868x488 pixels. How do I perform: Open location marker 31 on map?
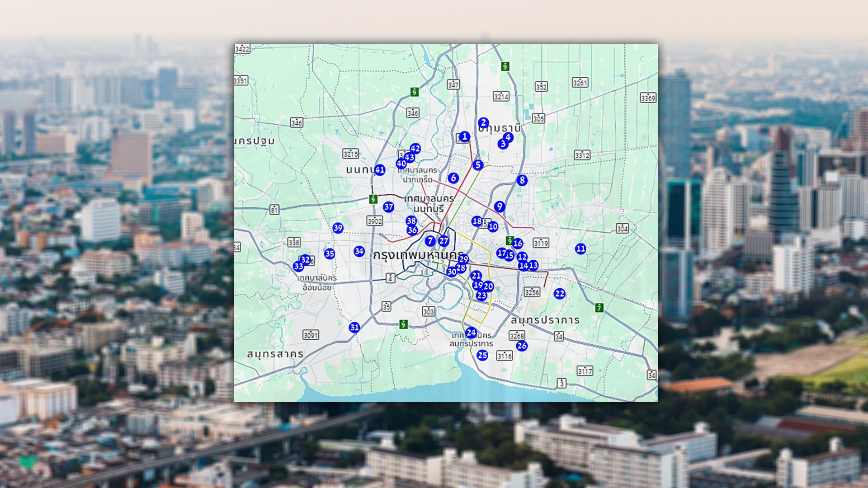click(354, 328)
